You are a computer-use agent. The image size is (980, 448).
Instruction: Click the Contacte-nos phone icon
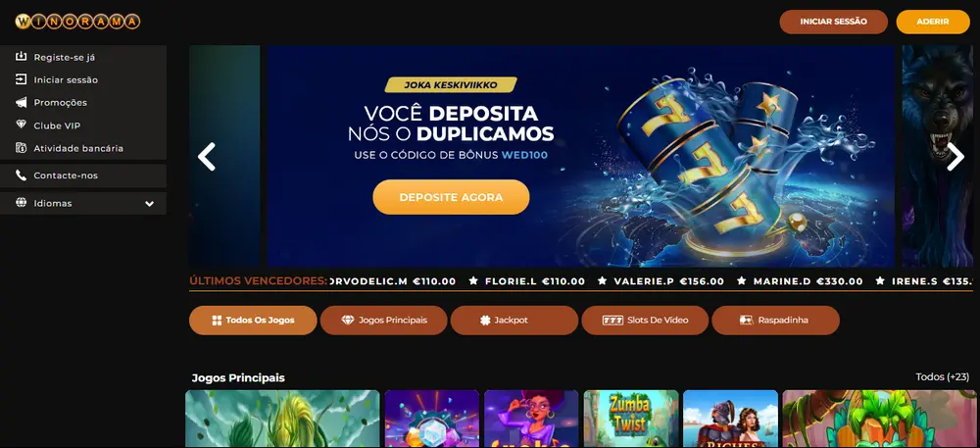pyautogui.click(x=22, y=175)
